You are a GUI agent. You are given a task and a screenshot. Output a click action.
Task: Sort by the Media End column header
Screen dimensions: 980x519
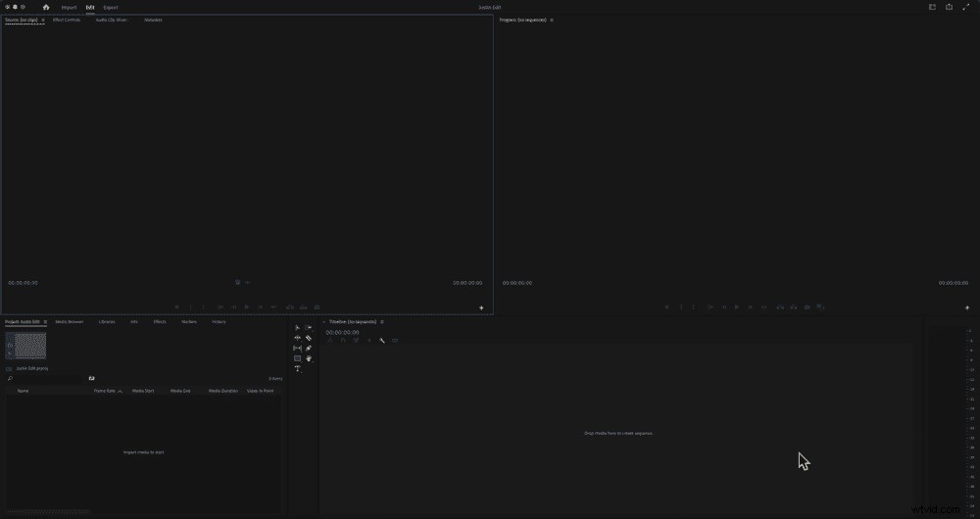[x=180, y=391]
